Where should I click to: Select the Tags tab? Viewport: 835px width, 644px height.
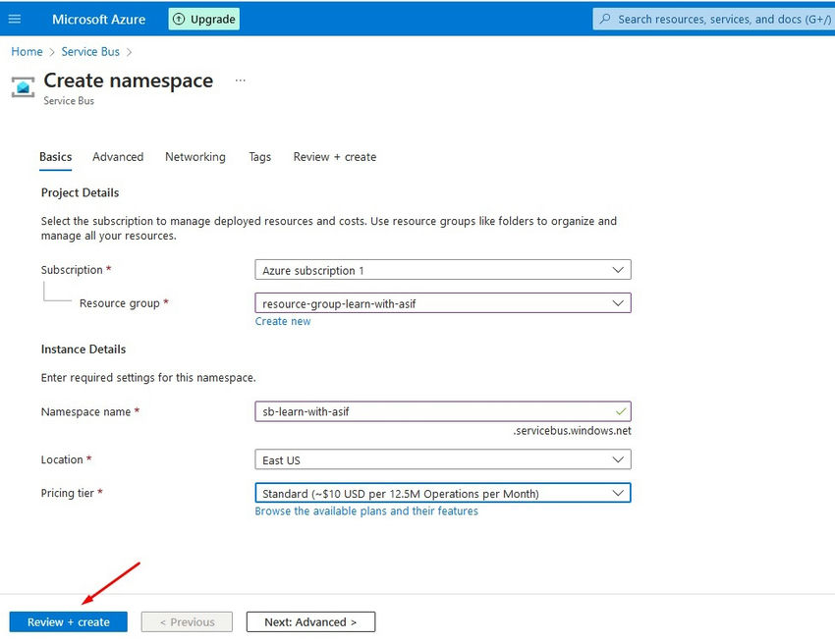click(259, 157)
